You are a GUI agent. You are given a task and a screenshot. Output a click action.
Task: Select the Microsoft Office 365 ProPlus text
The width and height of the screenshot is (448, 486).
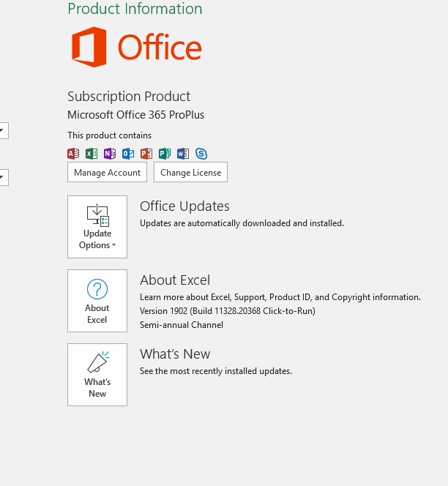[x=136, y=115]
